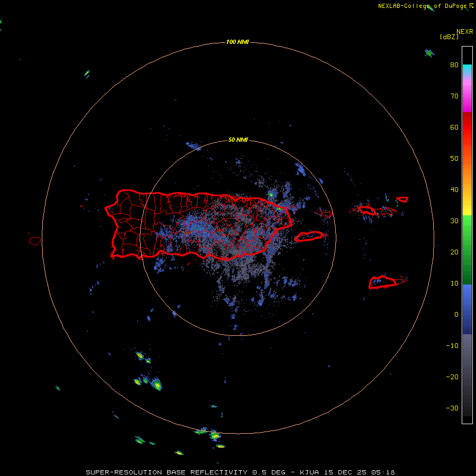Click the 60 value on the dBZ scale
The width and height of the screenshot is (476, 476).
454,127
